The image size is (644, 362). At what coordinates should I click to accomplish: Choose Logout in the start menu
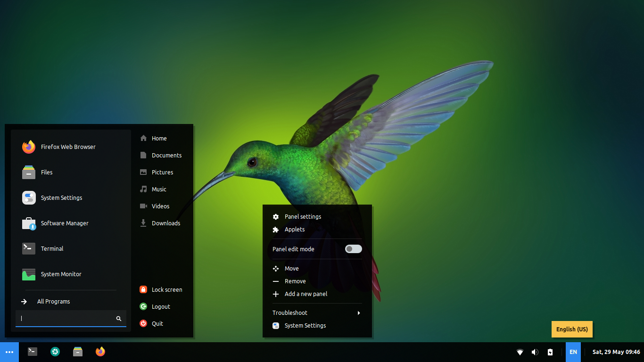pyautogui.click(x=162, y=307)
